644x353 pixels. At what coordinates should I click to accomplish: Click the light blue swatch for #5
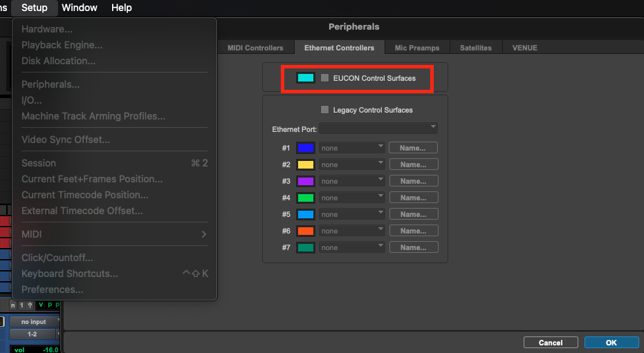click(306, 214)
